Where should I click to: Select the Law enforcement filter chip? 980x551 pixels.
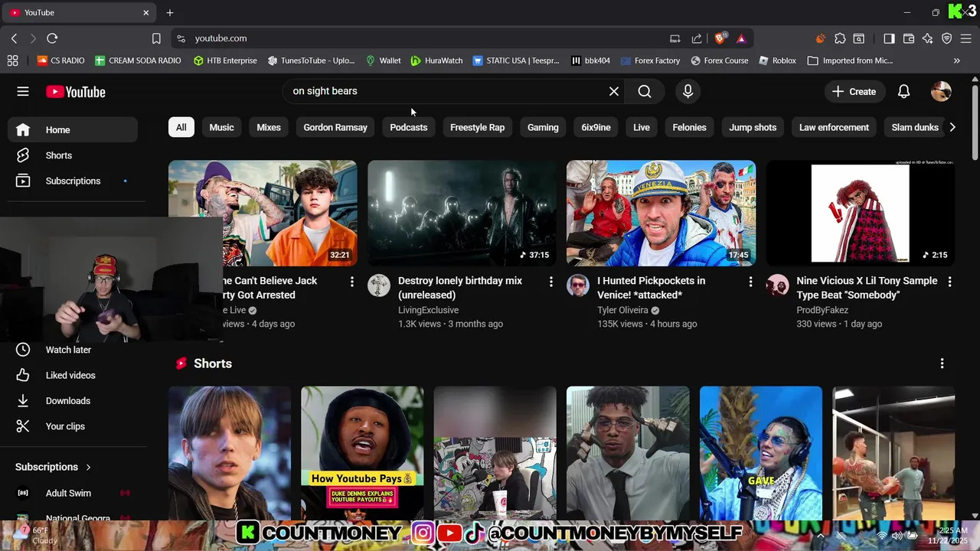pos(834,127)
